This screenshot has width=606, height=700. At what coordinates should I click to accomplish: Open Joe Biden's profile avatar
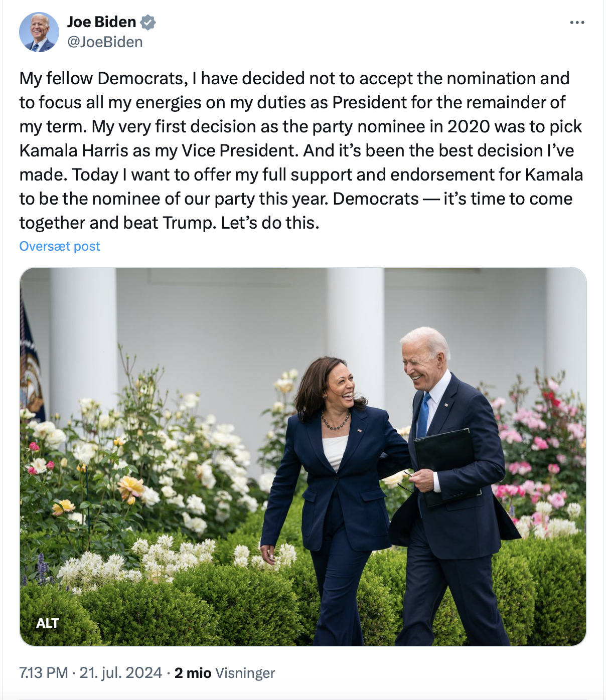click(39, 32)
